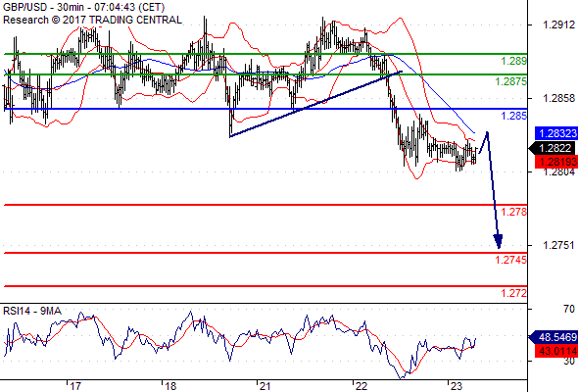Select the 1.2875 green resistance label
578x392 pixels.
point(510,81)
